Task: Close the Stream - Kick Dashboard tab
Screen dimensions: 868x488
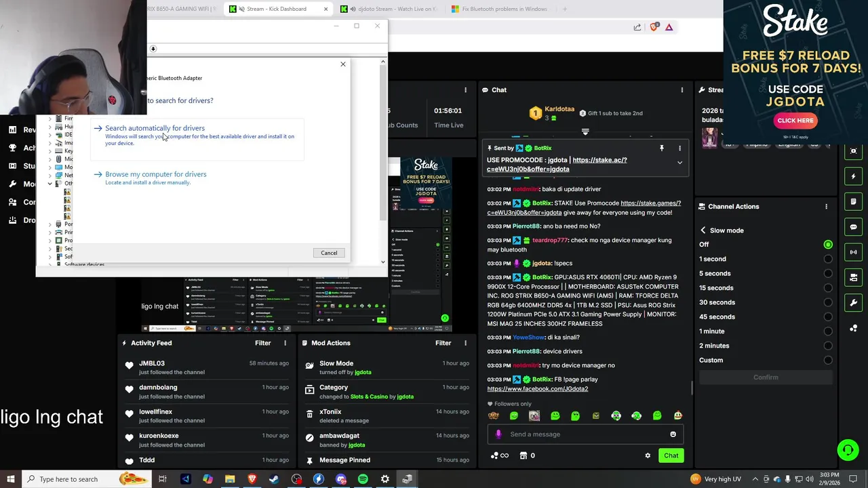Action: click(325, 9)
